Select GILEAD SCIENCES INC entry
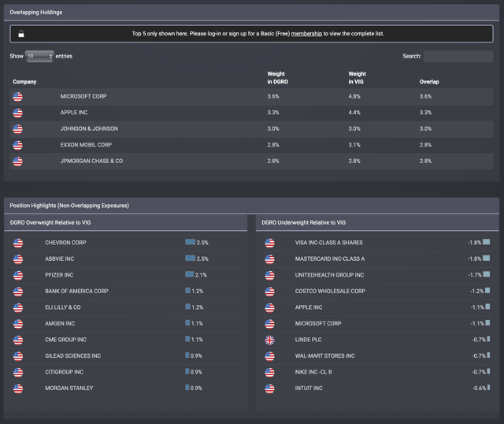 pyautogui.click(x=73, y=355)
